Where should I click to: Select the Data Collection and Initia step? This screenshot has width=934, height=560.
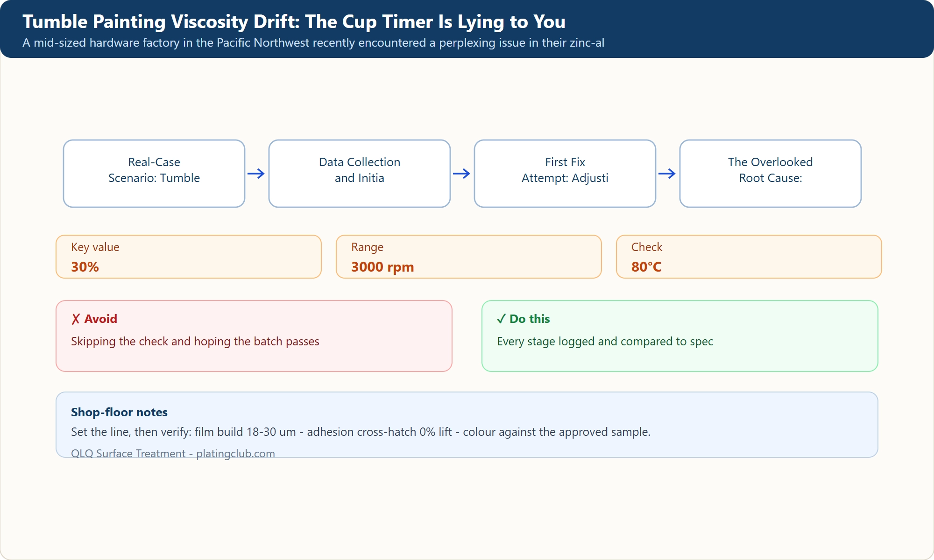[x=360, y=174]
